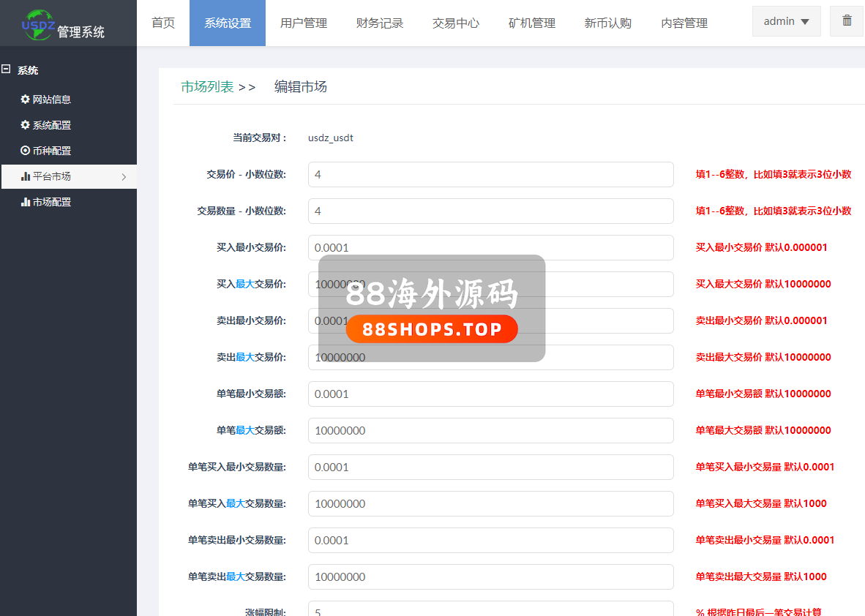Click bar chart icon beside 市场配置

(x=25, y=202)
